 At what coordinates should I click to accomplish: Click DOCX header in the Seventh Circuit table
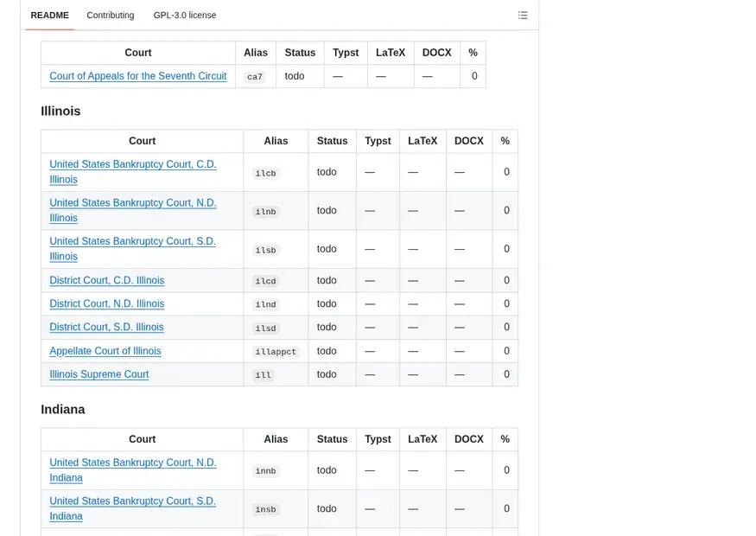(x=437, y=53)
